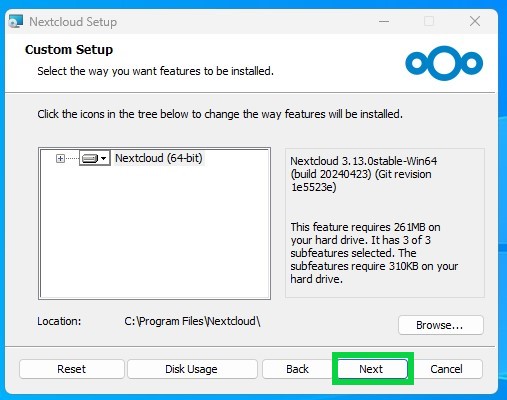
Task: Click the greyed-out maximize button
Action: tap(429, 21)
